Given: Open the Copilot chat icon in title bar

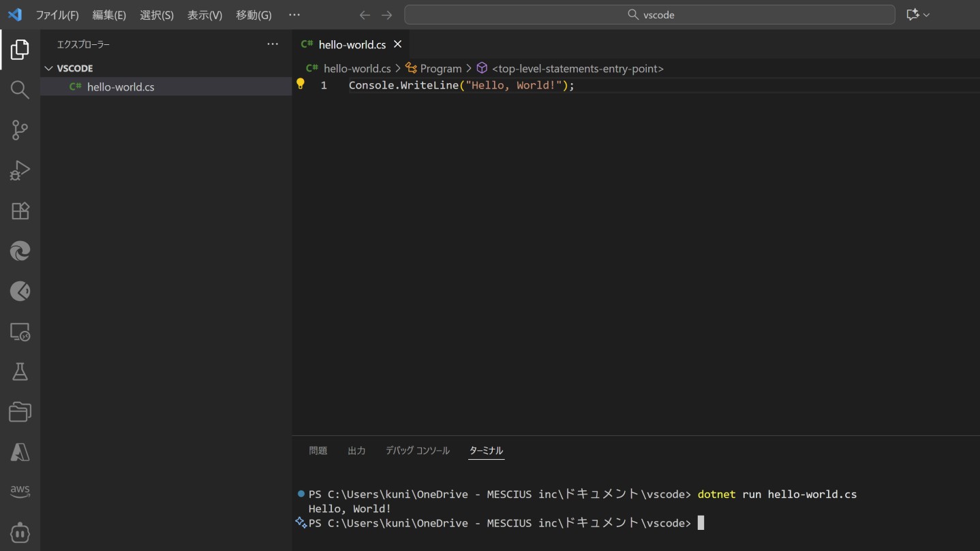Looking at the screenshot, I should click(x=913, y=14).
